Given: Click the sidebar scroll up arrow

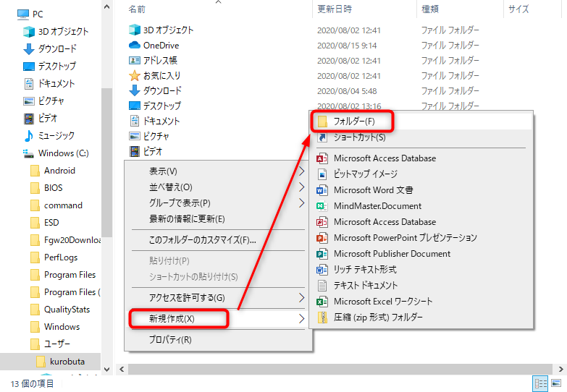Looking at the screenshot, I should click(x=106, y=7).
